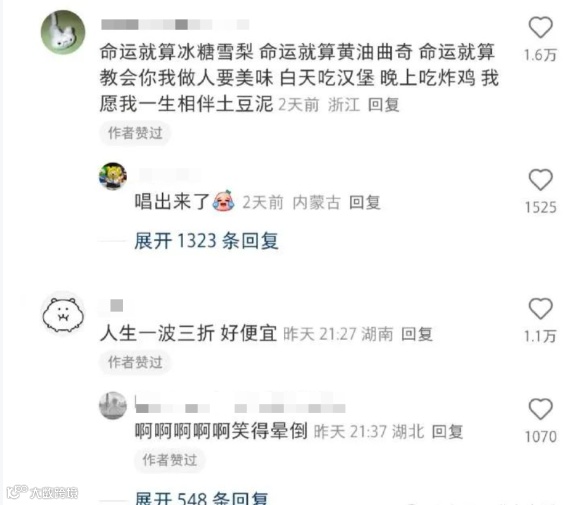Like the comment with 1.6万 likes
The width and height of the screenshot is (588, 505).
540,28
